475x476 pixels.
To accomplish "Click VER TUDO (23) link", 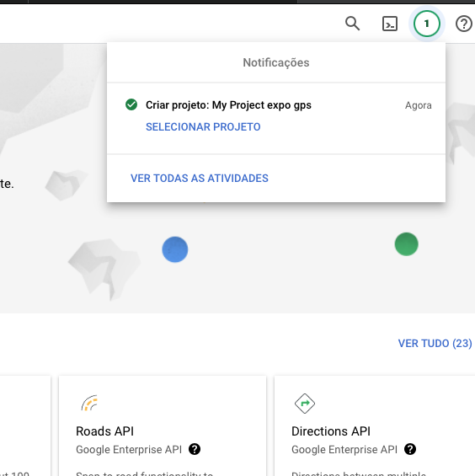I will tap(435, 344).
